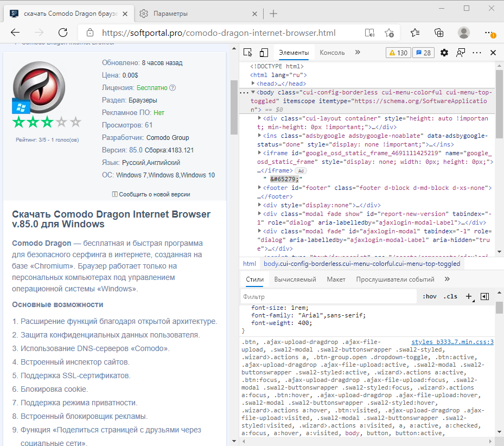
Task: Click the warnings counter showing 130
Action: 398,53
